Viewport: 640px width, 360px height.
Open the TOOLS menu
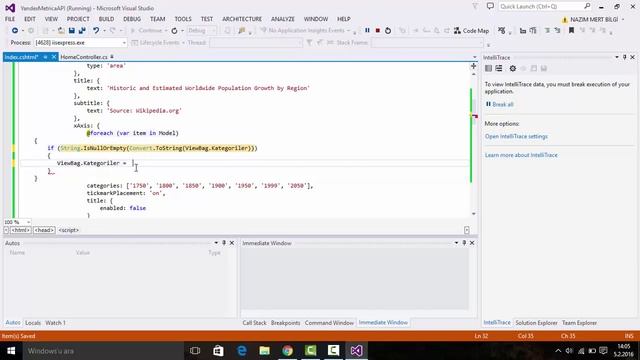(183, 19)
